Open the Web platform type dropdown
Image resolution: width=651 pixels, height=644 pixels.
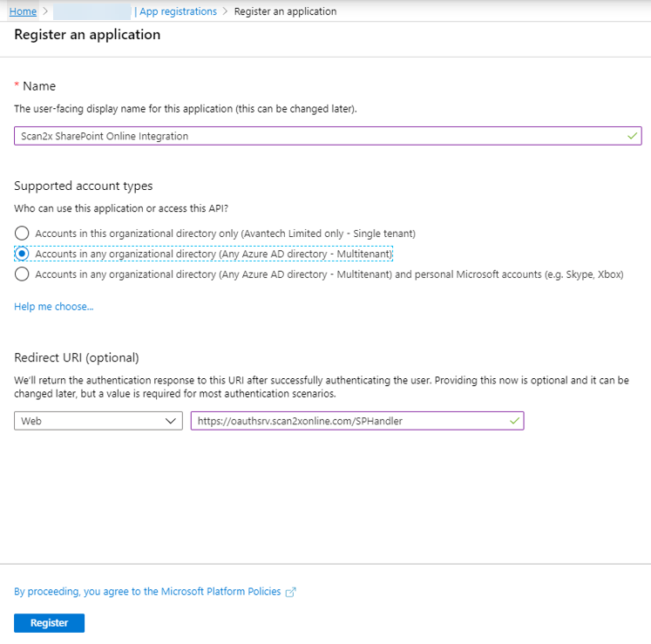point(98,421)
